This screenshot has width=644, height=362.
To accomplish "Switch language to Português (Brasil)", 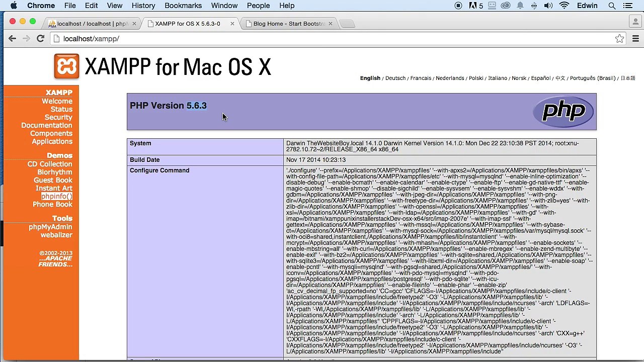I will [593, 78].
